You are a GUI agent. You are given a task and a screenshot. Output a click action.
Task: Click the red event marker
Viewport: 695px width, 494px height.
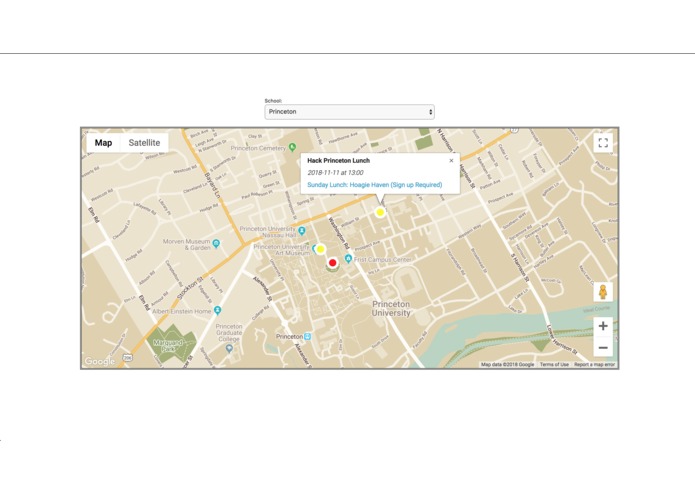point(332,263)
